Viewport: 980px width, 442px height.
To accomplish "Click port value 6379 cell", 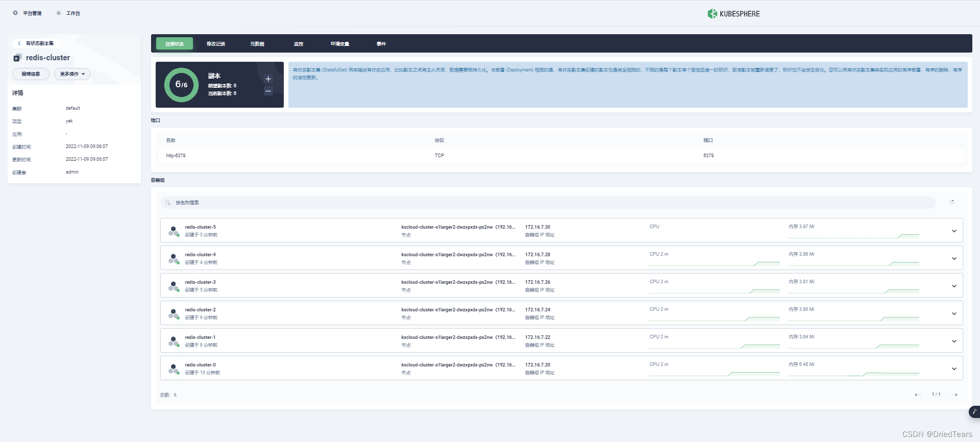I will pyautogui.click(x=708, y=156).
